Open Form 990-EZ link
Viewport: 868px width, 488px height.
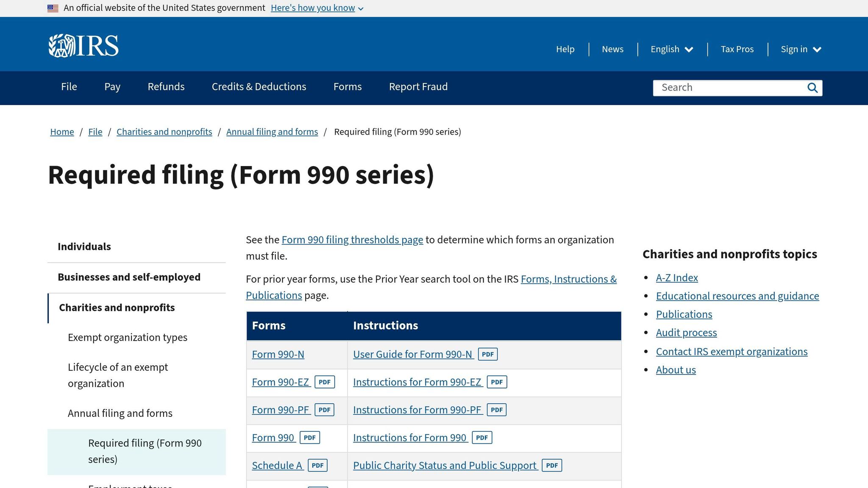(x=281, y=382)
